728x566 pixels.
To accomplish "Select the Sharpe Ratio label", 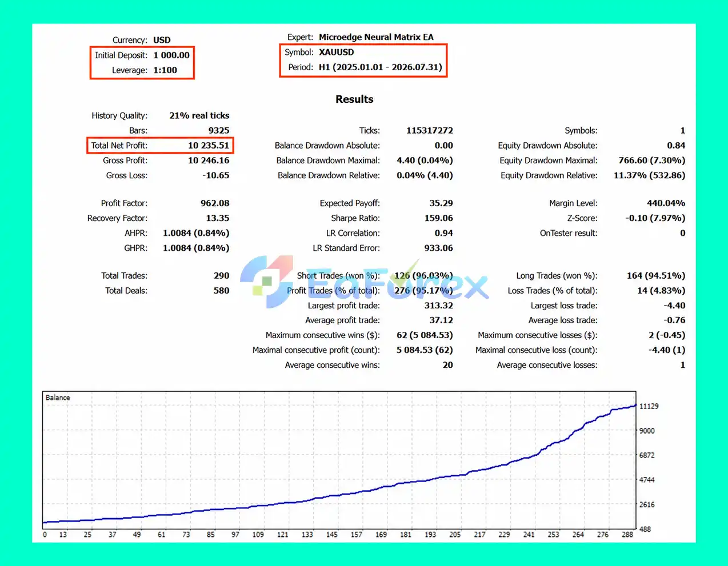I will tap(355, 218).
